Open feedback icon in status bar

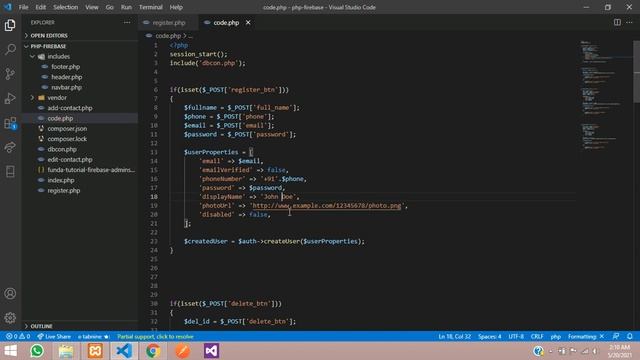click(616, 336)
